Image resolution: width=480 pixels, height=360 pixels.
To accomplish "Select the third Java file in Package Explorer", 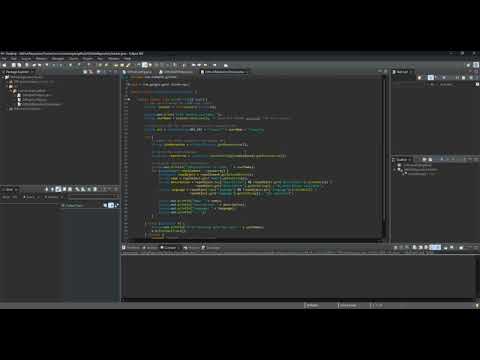I will pyautogui.click(x=39, y=104).
